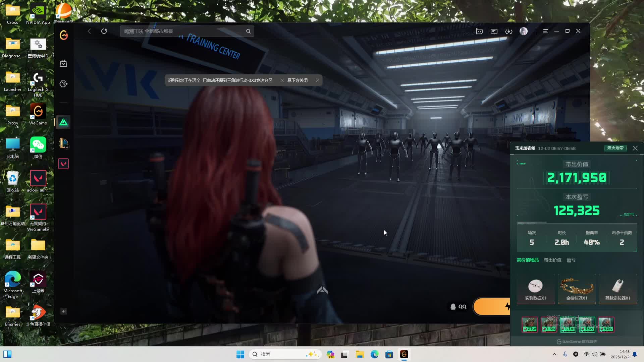Viewport: 644px width, 362px height.
Task: Click the user avatar profile picture
Action: 524,31
